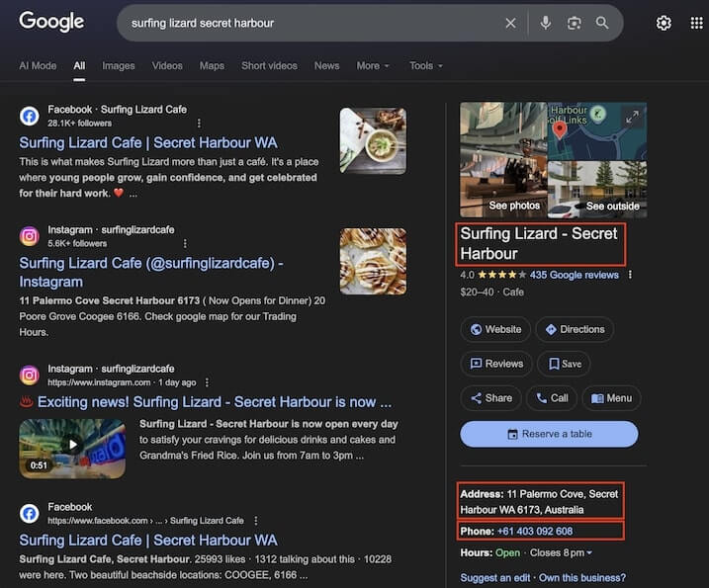View the cafe Menu button
This screenshot has height=588, width=709.
tap(612, 398)
